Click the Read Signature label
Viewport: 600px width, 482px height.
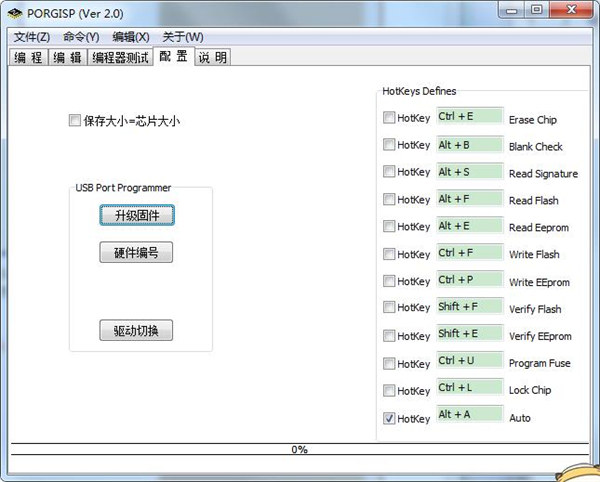(543, 174)
